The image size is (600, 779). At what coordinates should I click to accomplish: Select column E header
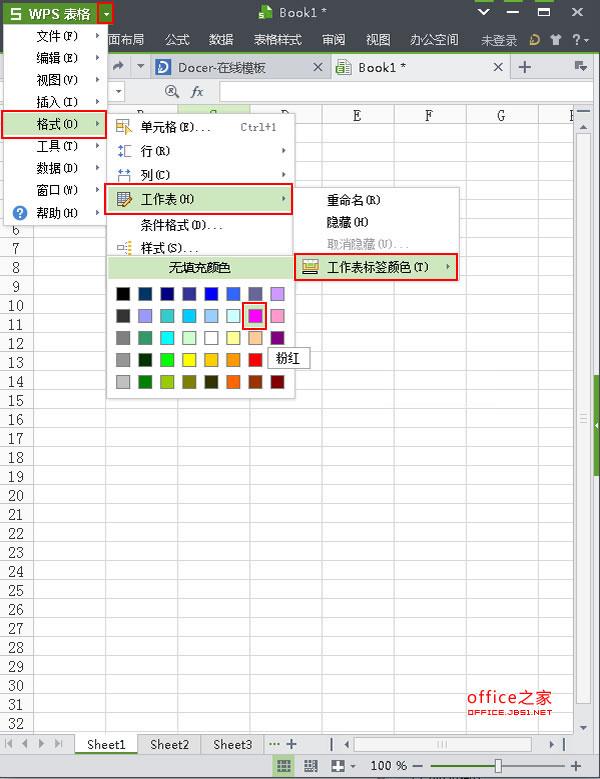tap(357, 116)
